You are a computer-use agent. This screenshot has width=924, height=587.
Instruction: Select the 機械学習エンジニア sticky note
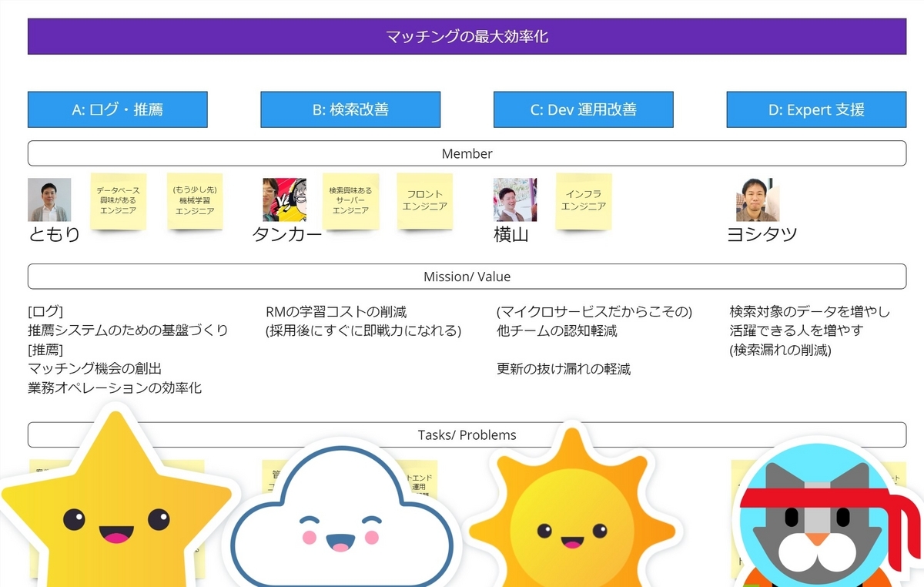(x=195, y=200)
